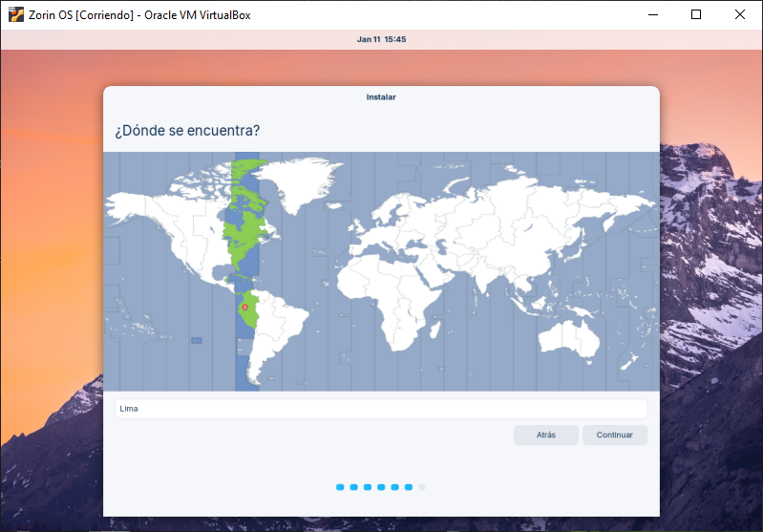This screenshot has width=763, height=532.
Task: Focus the Lima location text field
Action: (381, 409)
